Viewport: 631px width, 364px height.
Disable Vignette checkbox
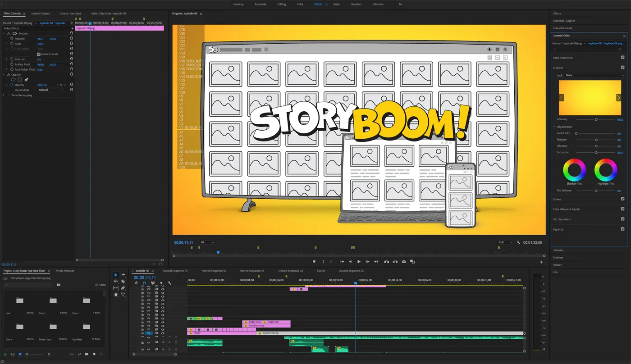(622, 229)
